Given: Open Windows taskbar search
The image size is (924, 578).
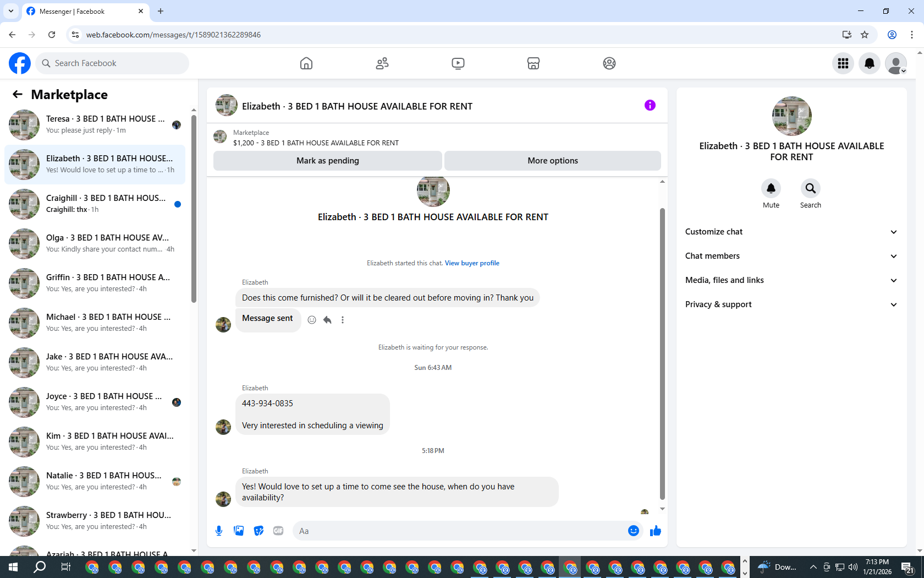Looking at the screenshot, I should (40, 567).
